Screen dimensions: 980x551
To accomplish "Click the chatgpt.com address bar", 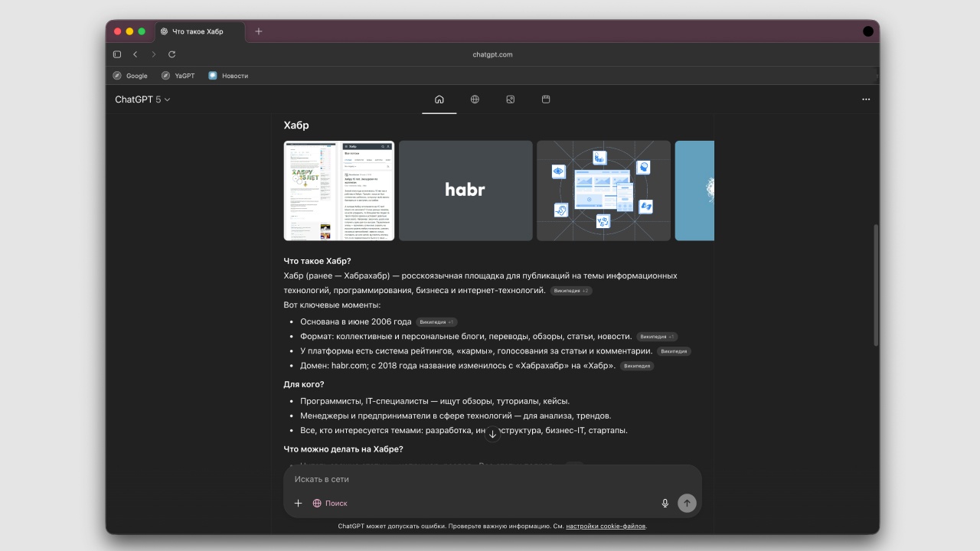I will coord(492,54).
